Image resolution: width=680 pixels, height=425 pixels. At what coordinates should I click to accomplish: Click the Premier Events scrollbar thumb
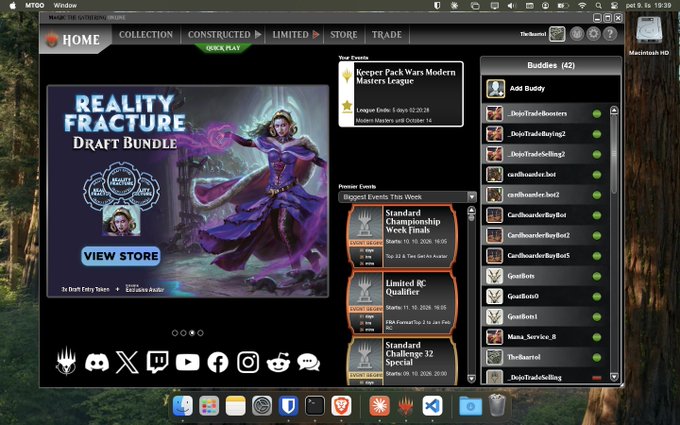pyautogui.click(x=471, y=218)
